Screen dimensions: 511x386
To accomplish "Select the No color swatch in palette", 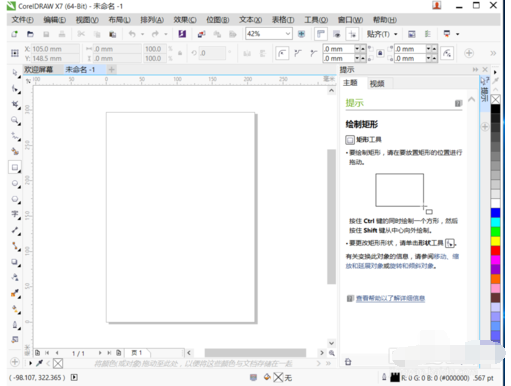I will coord(496,99).
